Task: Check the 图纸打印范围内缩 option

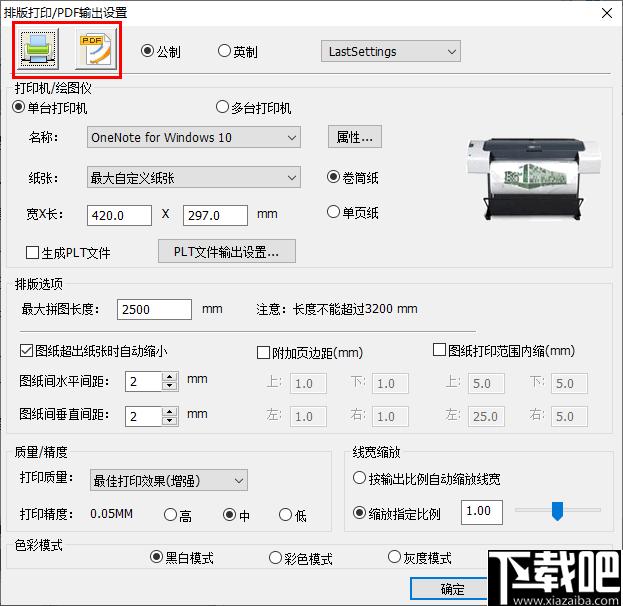Action: pyautogui.click(x=439, y=350)
